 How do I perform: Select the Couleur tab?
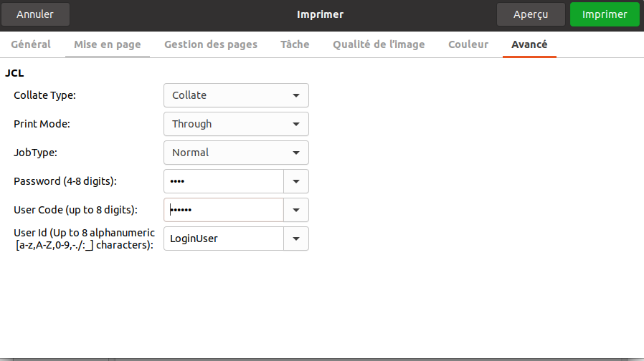point(468,44)
